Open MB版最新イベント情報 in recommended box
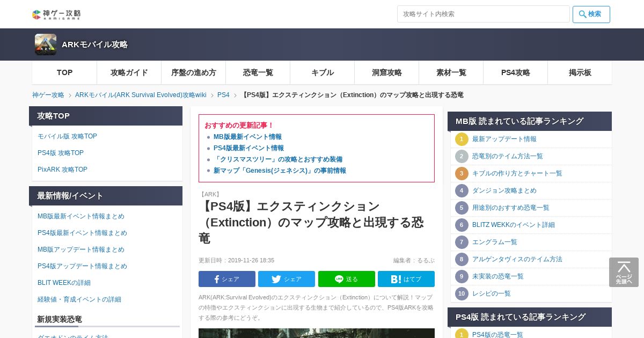This screenshot has height=338, width=644. (247, 137)
